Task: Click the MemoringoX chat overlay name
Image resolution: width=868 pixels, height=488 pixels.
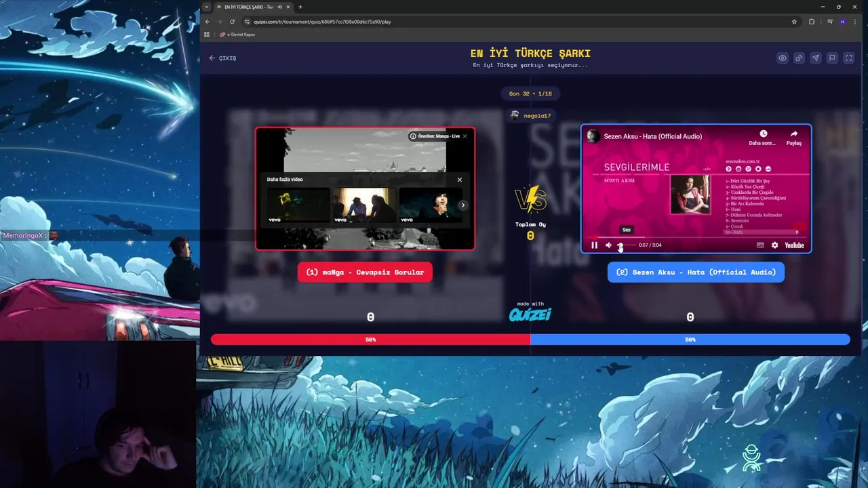Action: pos(23,235)
